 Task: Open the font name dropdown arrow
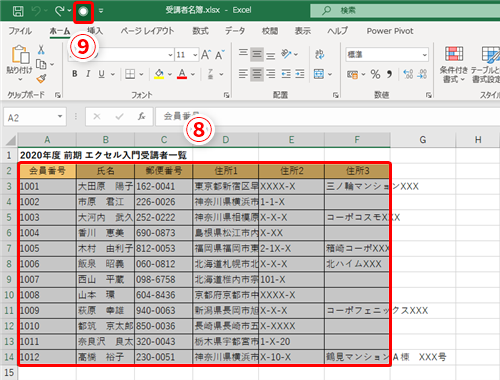(170, 55)
